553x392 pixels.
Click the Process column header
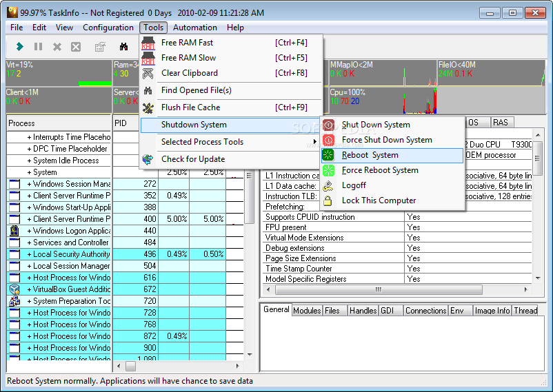(x=59, y=123)
